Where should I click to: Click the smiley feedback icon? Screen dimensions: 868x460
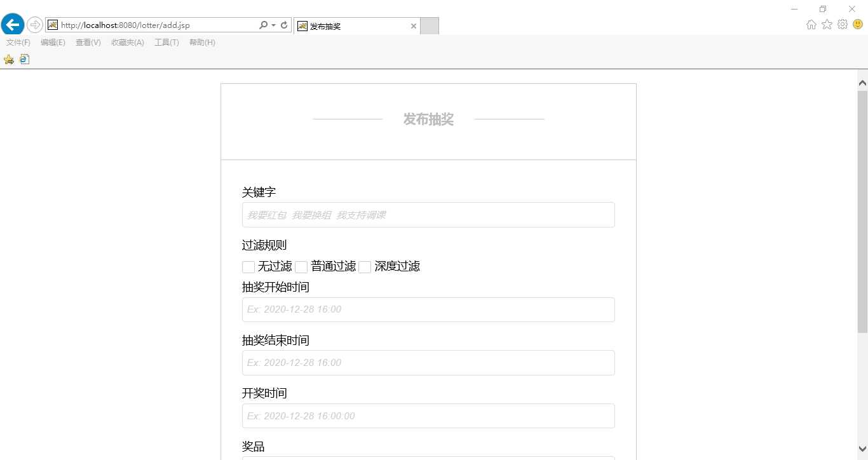click(858, 25)
